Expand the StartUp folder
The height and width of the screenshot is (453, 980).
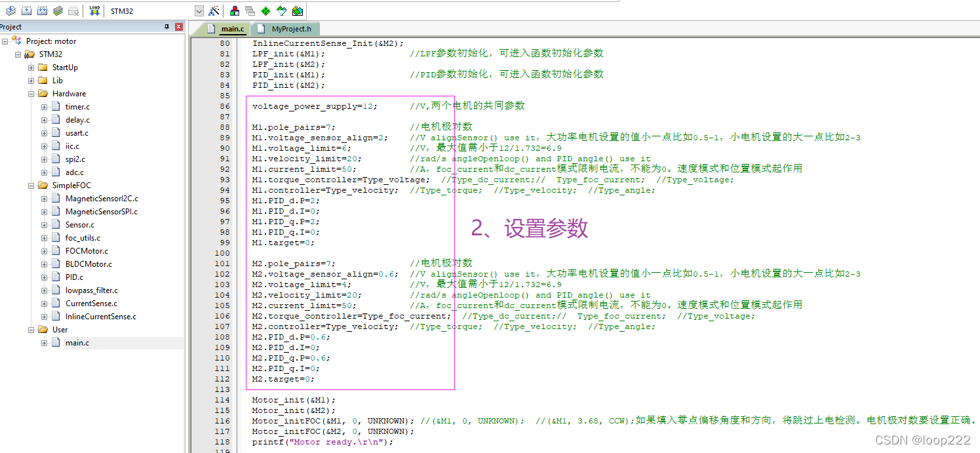31,68
